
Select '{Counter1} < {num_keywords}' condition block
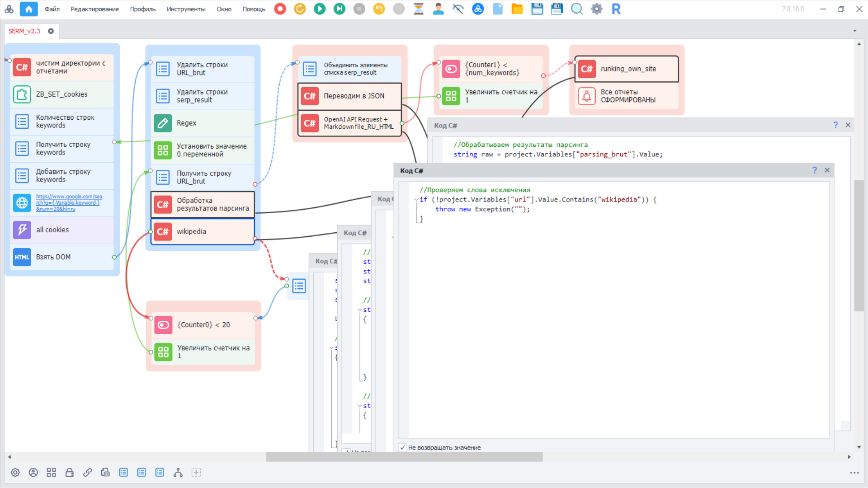(491, 69)
